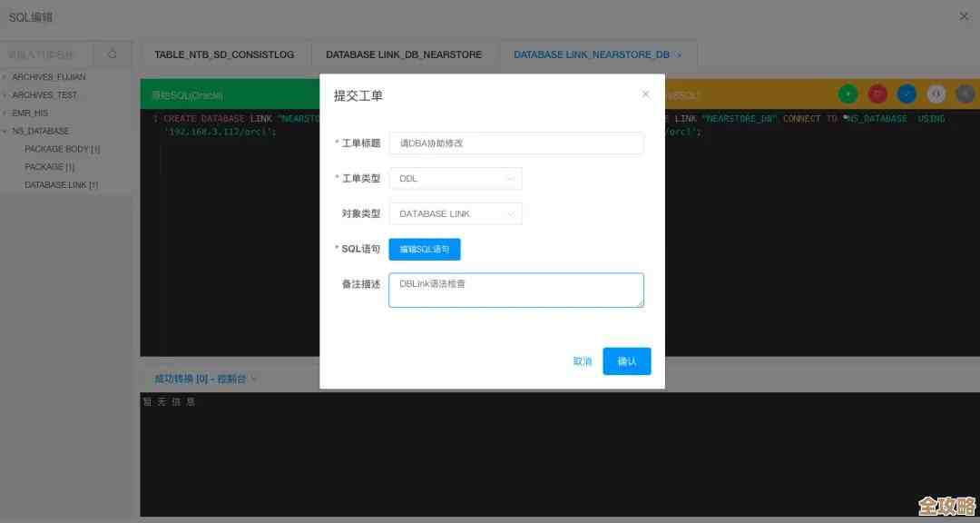
Task: Click the white circular icon in editor toolbar
Action: click(x=935, y=94)
